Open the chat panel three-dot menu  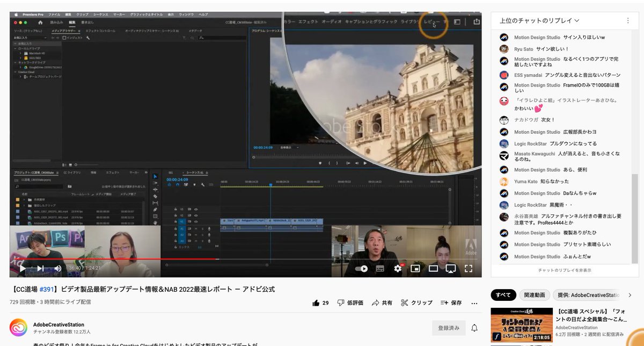(x=628, y=20)
